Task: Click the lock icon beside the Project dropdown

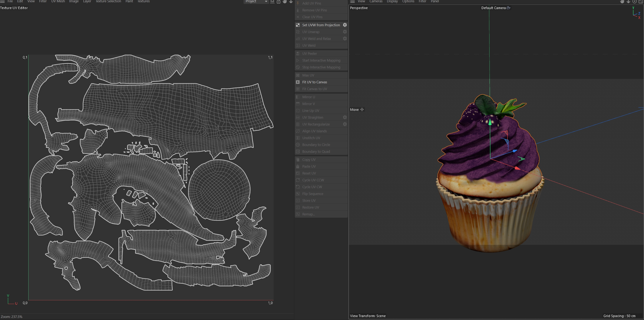Action: tap(278, 1)
